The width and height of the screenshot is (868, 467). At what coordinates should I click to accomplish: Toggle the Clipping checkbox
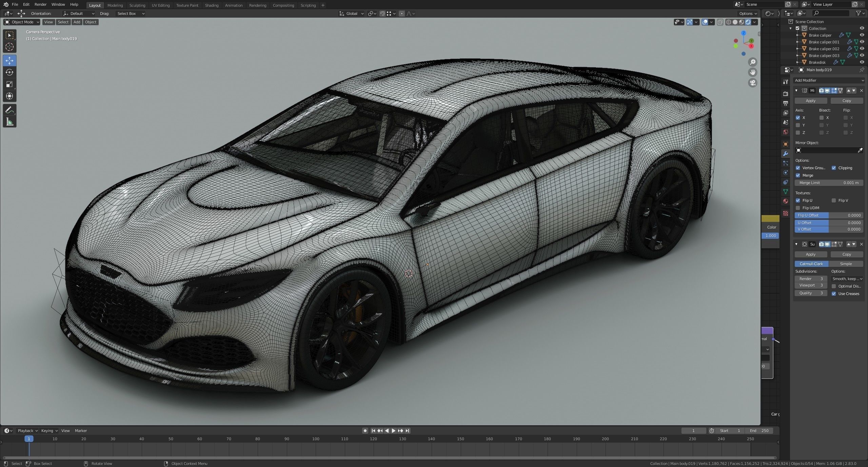pyautogui.click(x=834, y=168)
